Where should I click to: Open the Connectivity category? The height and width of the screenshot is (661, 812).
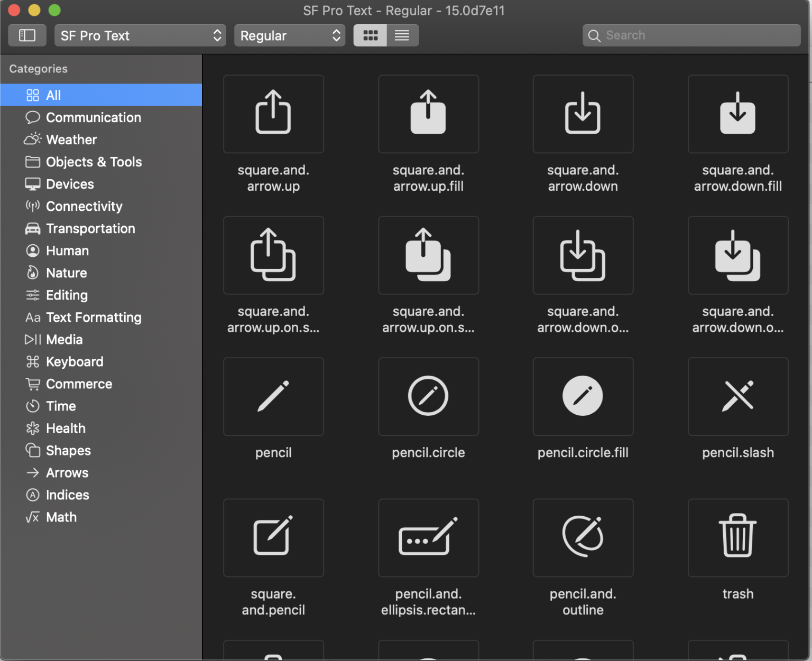pyautogui.click(x=101, y=206)
